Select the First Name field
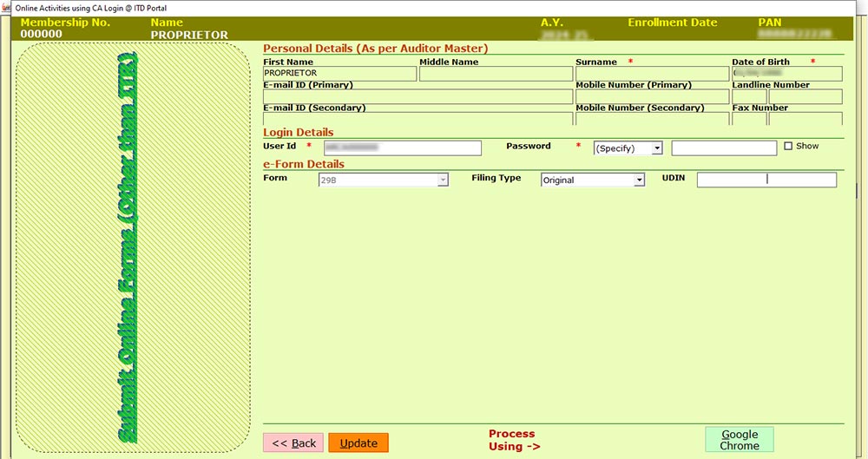Image resolution: width=868 pixels, height=459 pixels. click(339, 74)
